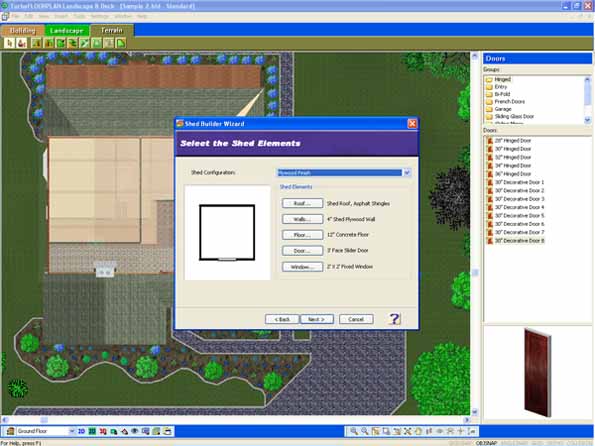Click the printer icon in bottom toolbar

[167, 431]
